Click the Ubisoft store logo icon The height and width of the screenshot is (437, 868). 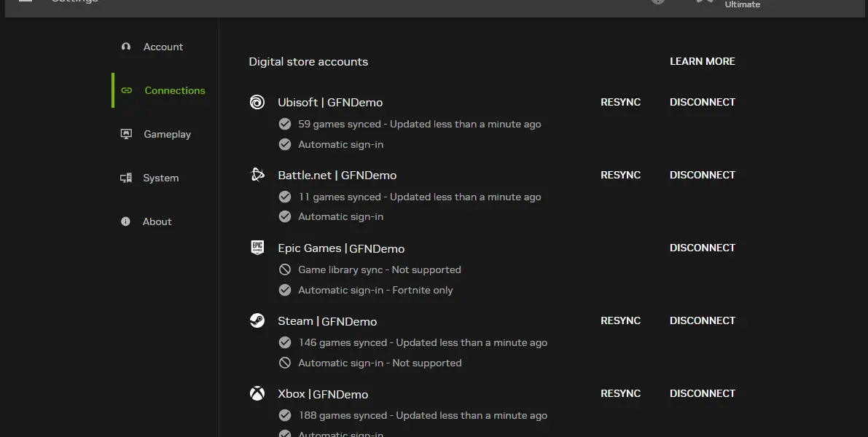257,102
